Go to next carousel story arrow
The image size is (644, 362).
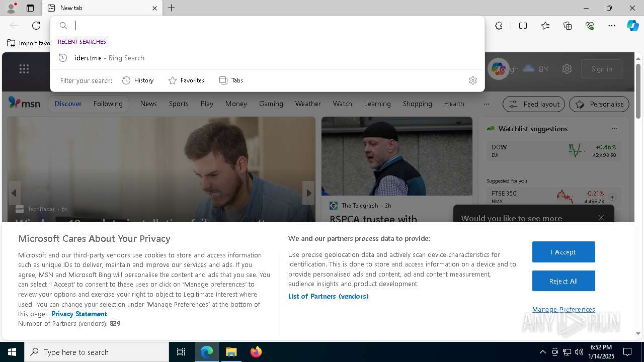(308, 193)
